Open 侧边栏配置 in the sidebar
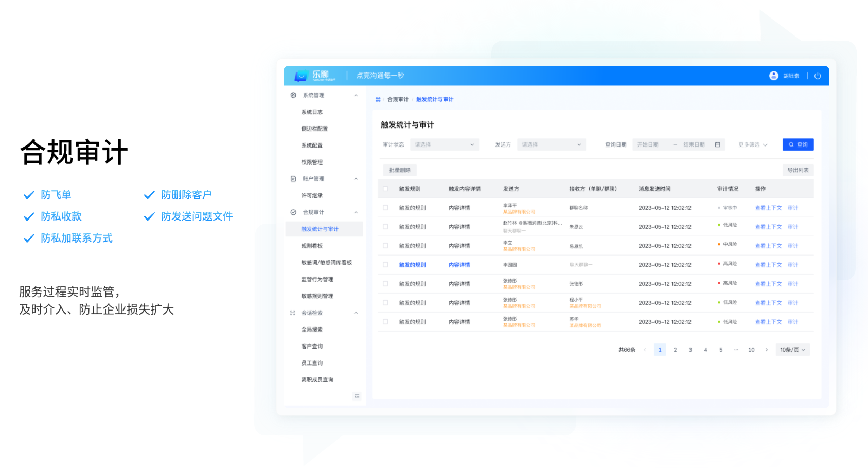Image resolution: width=868 pixels, height=474 pixels. pos(314,129)
